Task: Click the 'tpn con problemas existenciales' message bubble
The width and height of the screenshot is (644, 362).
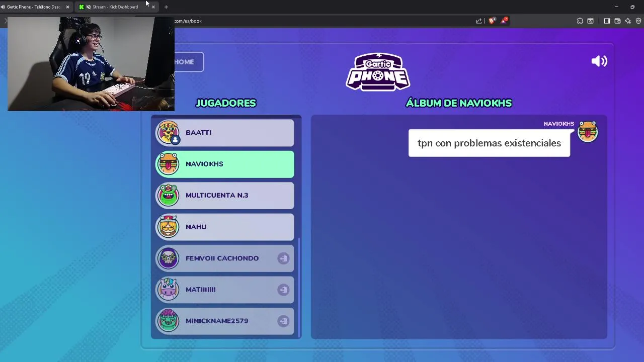Action: [489, 143]
